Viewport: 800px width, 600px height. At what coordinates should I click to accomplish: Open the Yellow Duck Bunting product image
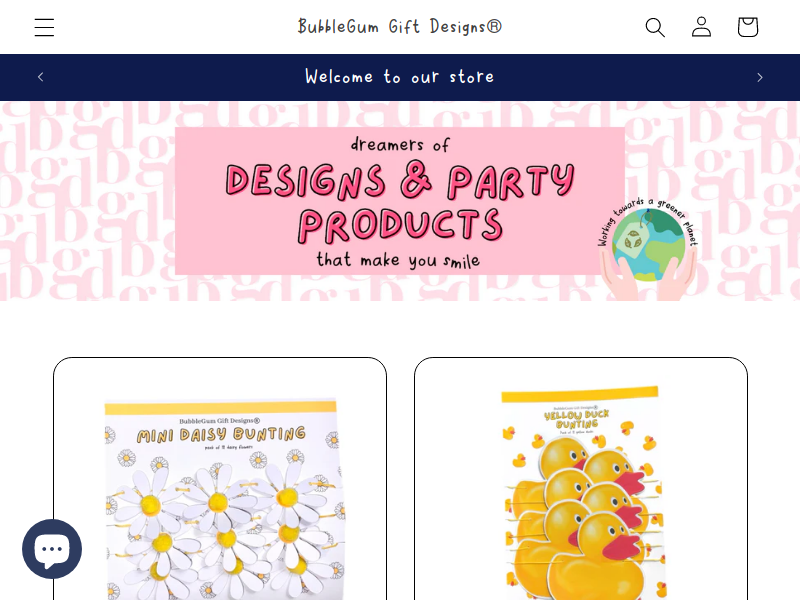pyautogui.click(x=581, y=492)
